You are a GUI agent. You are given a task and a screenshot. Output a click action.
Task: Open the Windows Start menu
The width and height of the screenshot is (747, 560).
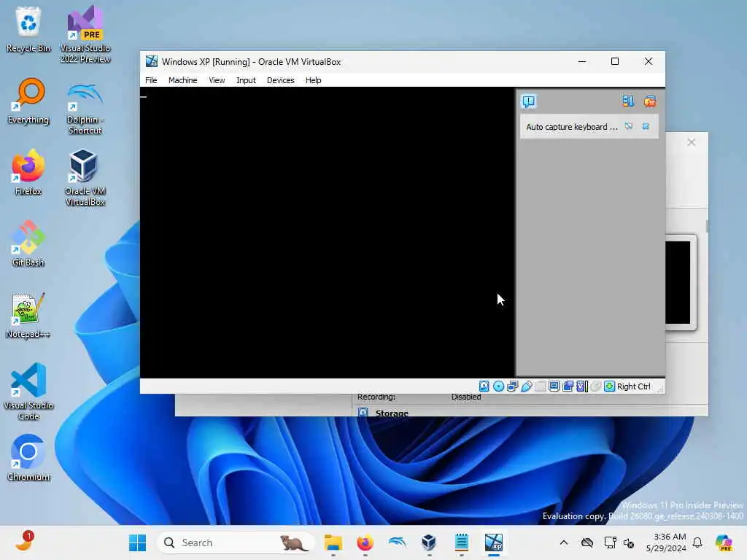138,542
